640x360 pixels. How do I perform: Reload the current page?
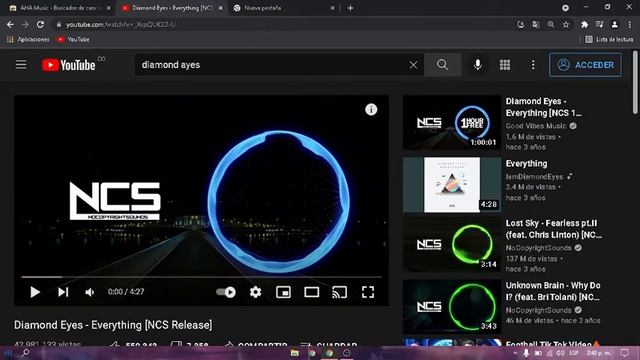40,24
